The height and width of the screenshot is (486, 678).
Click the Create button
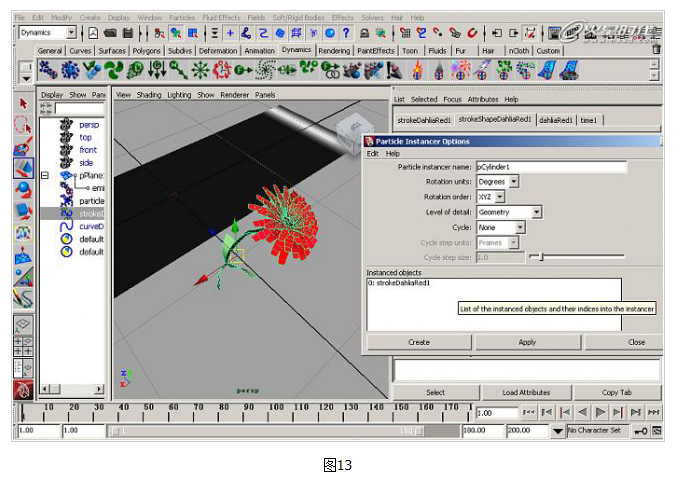click(419, 342)
